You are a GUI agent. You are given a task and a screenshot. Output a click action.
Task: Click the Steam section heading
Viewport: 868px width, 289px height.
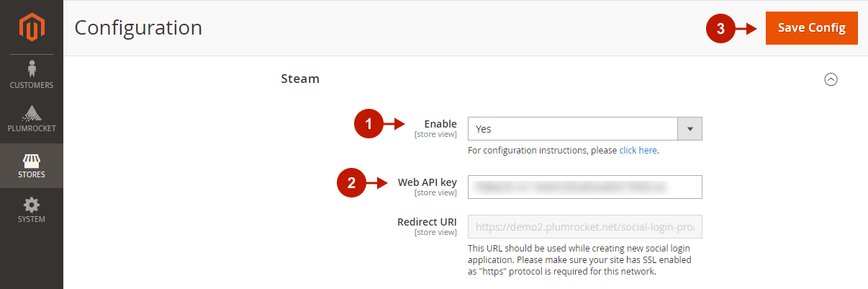[x=300, y=79]
